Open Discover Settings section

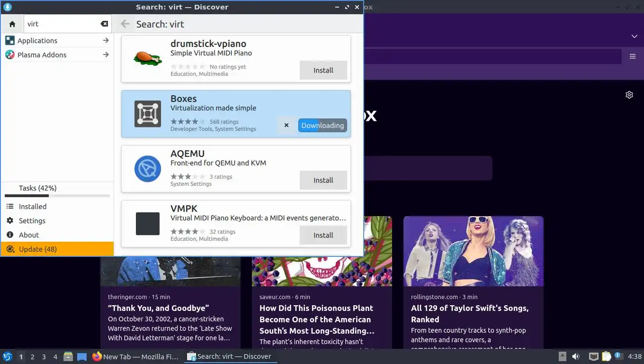pos(57,221)
